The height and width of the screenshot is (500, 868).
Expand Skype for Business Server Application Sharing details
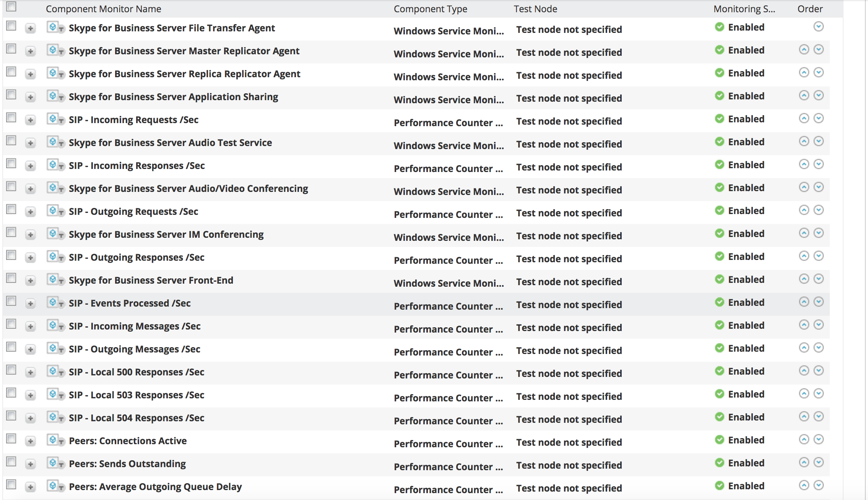coord(31,97)
